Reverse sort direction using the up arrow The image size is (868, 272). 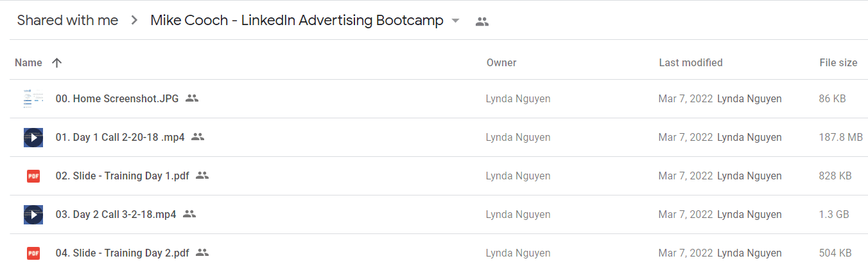[56, 62]
